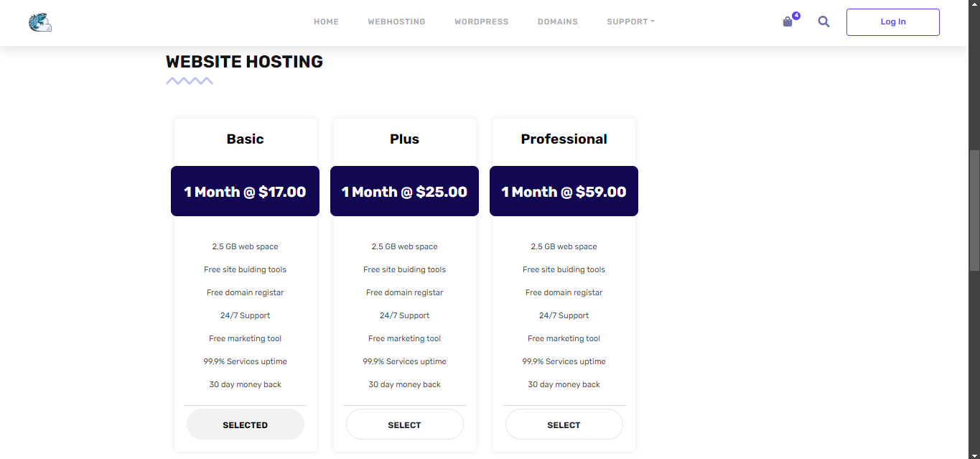This screenshot has width=980, height=459.
Task: Go to the Home menu item
Action: coord(326,22)
